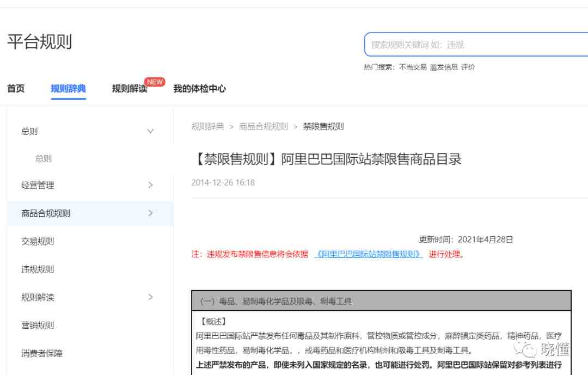This screenshot has height=375, width=588.
Task: Open 违规规则 in the sidebar
Action: pyautogui.click(x=38, y=269)
